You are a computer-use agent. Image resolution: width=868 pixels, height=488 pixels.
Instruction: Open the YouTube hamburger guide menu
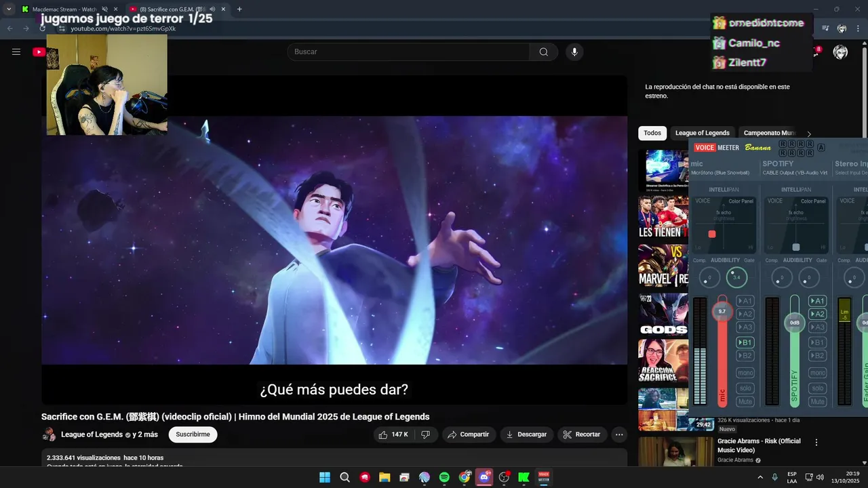(16, 52)
